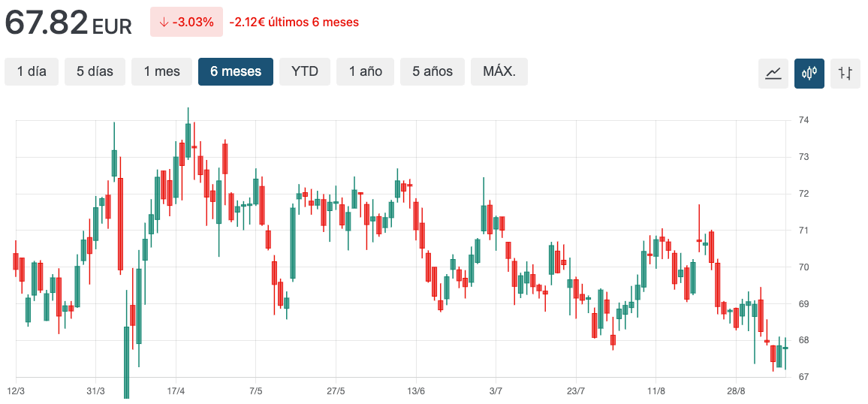
Task: Select the candlestick chart view
Action: pyautogui.click(x=809, y=73)
